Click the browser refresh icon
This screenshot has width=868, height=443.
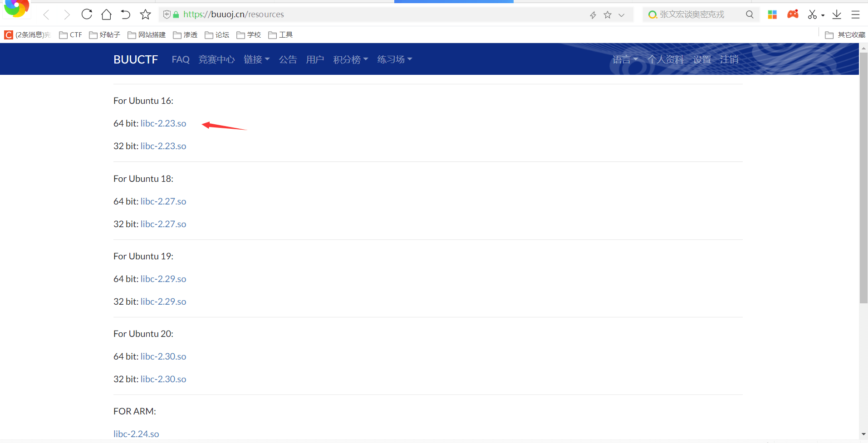[87, 15]
